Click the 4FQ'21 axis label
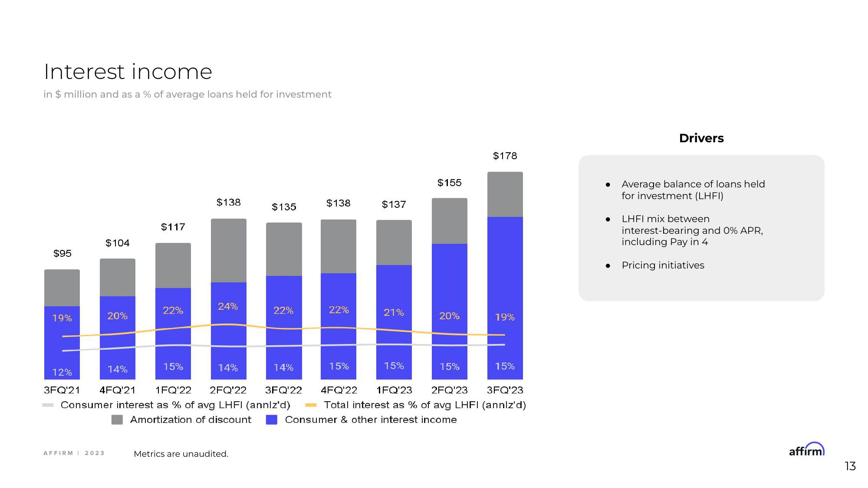 (x=117, y=390)
